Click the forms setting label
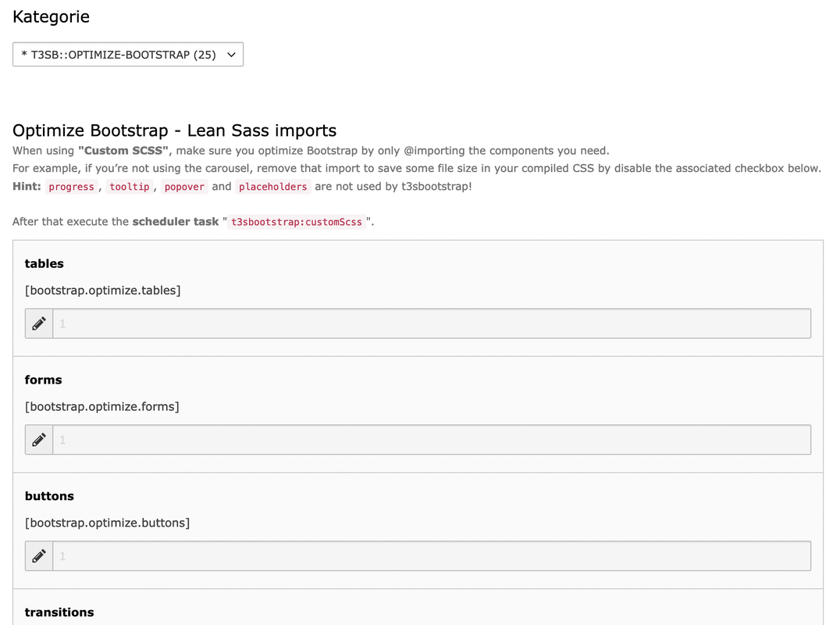This screenshot has height=625, width=840. (44, 380)
